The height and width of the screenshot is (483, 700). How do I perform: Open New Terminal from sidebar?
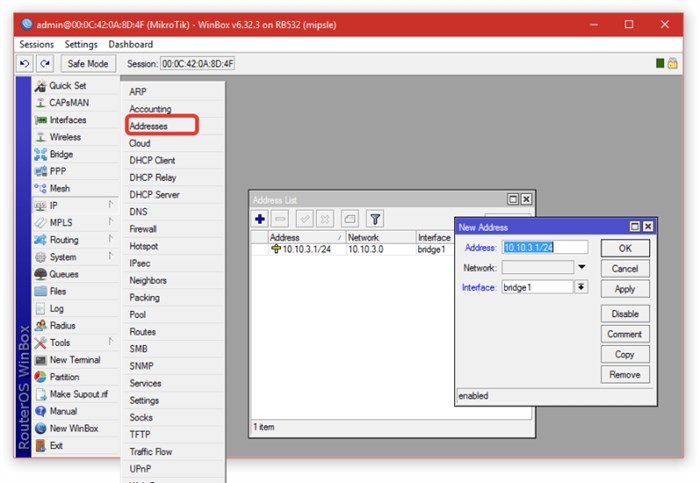point(76,360)
